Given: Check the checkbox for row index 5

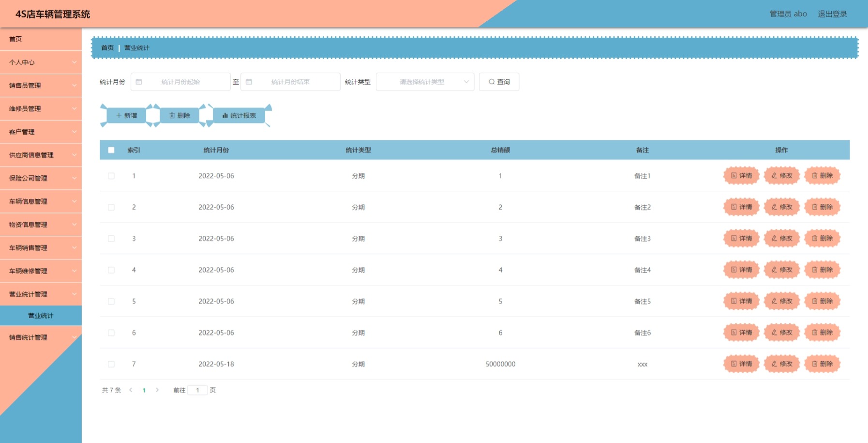Looking at the screenshot, I should coord(111,301).
